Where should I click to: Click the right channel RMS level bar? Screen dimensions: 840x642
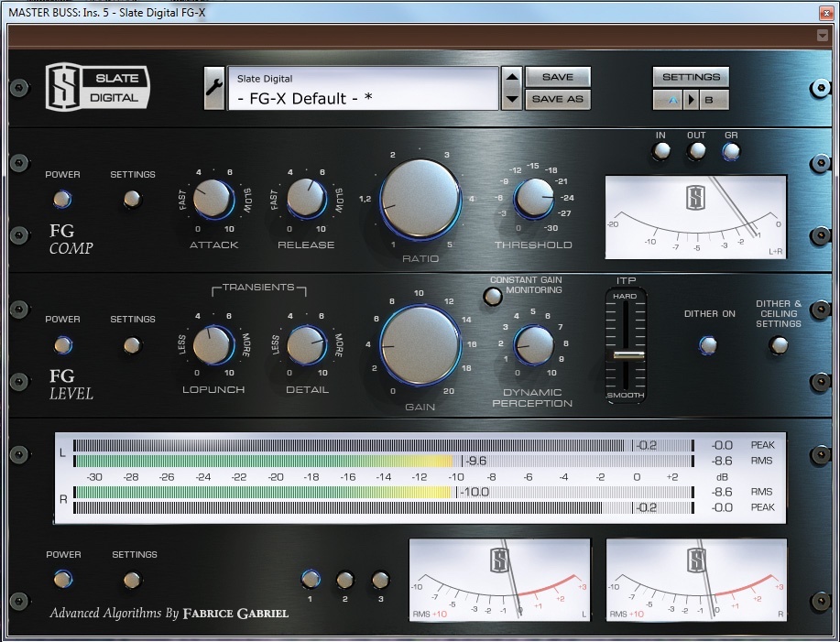point(384,492)
